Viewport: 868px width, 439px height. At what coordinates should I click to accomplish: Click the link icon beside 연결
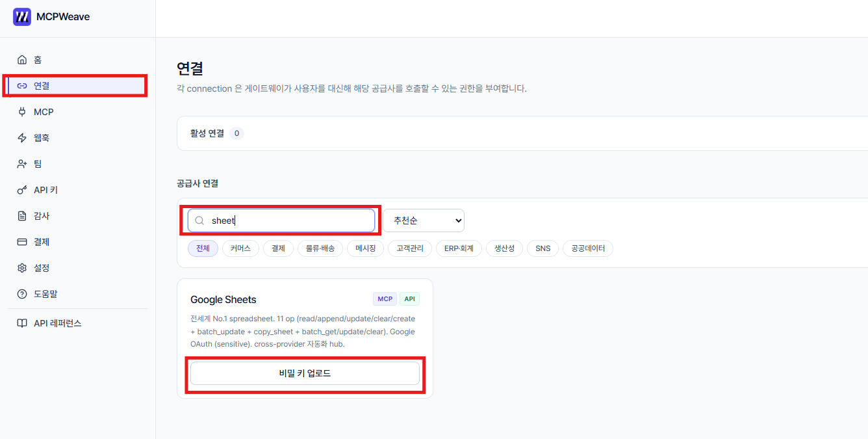(22, 86)
